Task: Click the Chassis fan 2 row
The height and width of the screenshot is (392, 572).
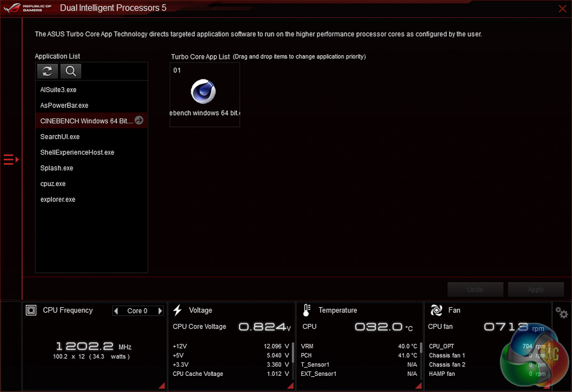Action: (x=487, y=364)
